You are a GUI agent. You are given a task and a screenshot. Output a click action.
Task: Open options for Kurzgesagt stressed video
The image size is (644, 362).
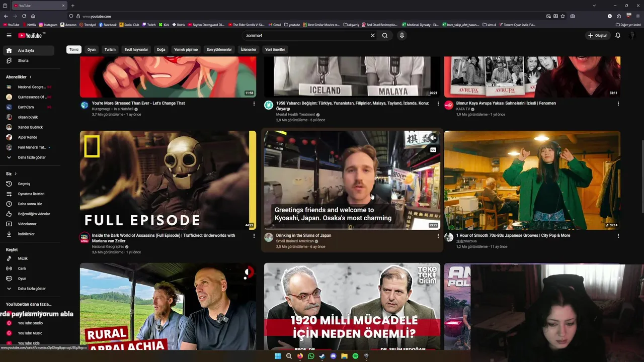[254, 104]
